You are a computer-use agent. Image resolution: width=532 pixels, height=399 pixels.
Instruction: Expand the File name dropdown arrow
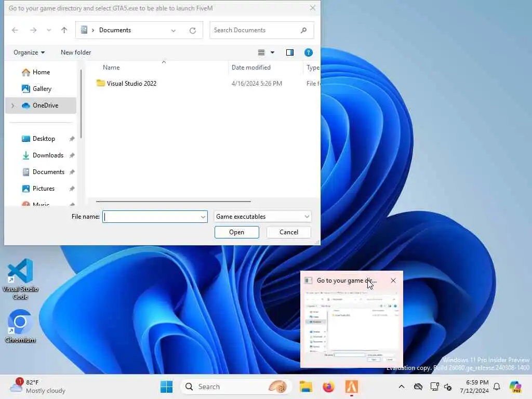pyautogui.click(x=203, y=217)
